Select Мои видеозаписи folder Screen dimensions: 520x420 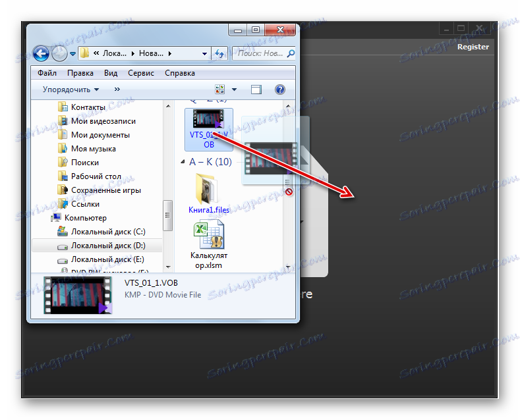click(103, 121)
